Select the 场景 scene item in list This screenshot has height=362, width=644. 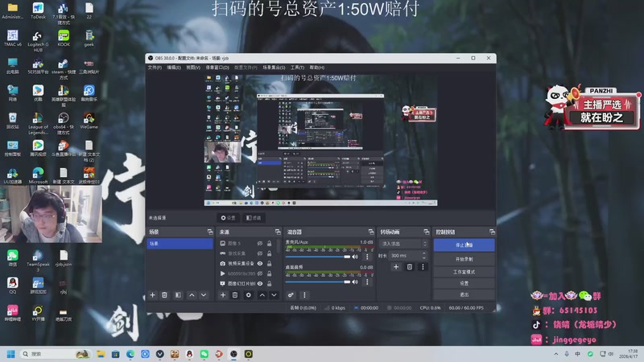click(180, 244)
